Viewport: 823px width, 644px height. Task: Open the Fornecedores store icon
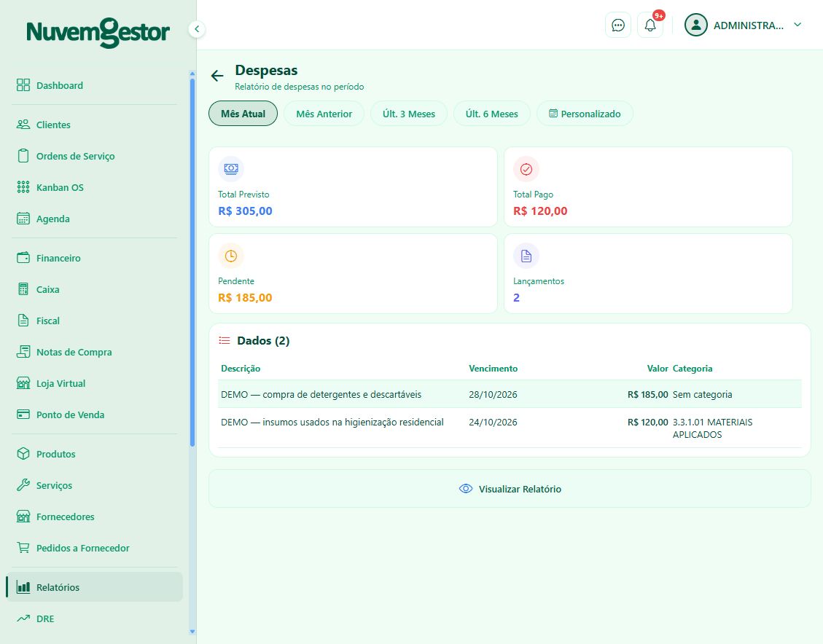tap(23, 517)
